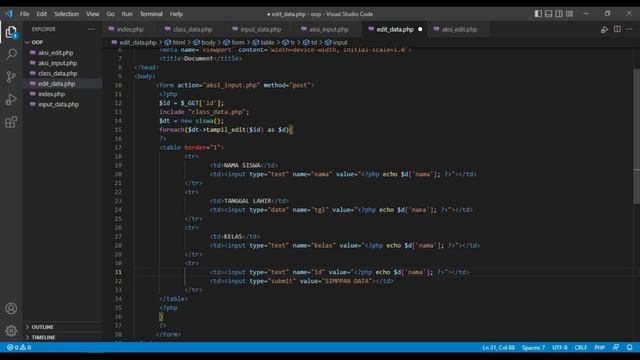Click the feedback icon in status bar
The width and height of the screenshot is (640, 360).
[x=616, y=347]
